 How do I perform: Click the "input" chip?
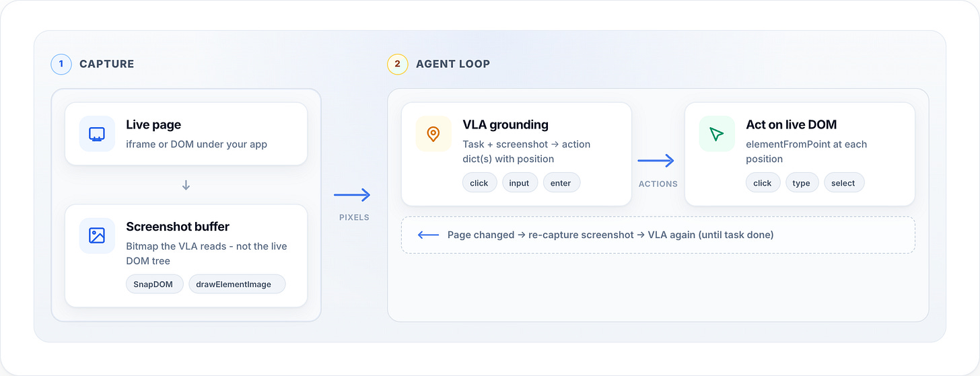519,183
